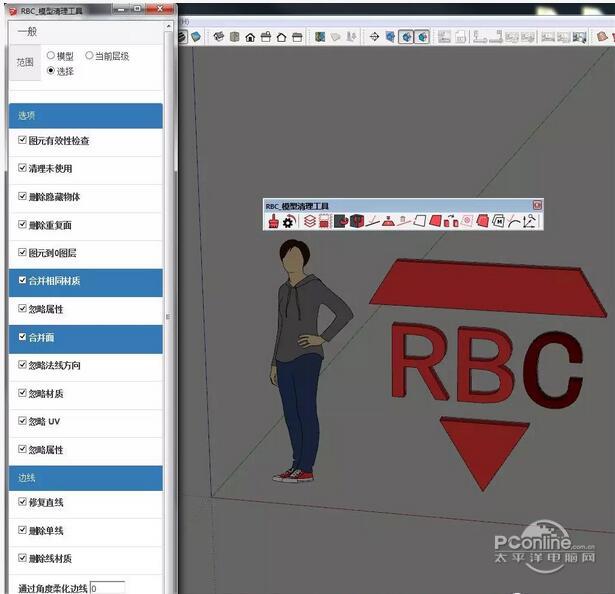This screenshot has width=615, height=594.
Task: Collapse the 边线 section header
Action: tap(85, 479)
